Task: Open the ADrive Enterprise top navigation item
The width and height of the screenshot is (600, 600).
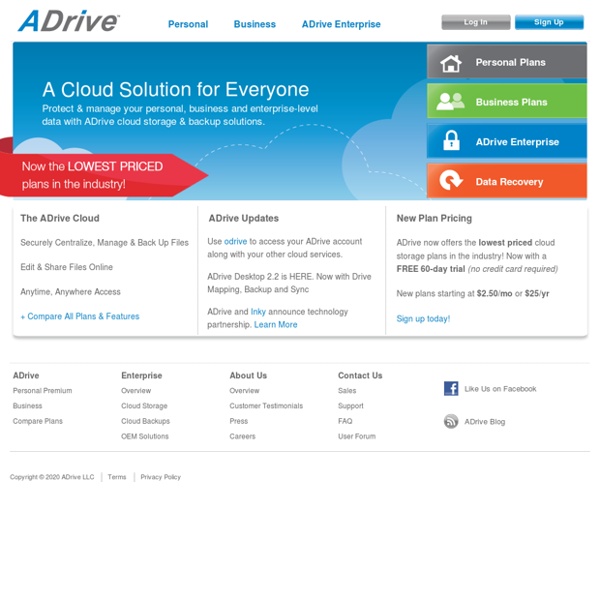Action: [x=341, y=24]
